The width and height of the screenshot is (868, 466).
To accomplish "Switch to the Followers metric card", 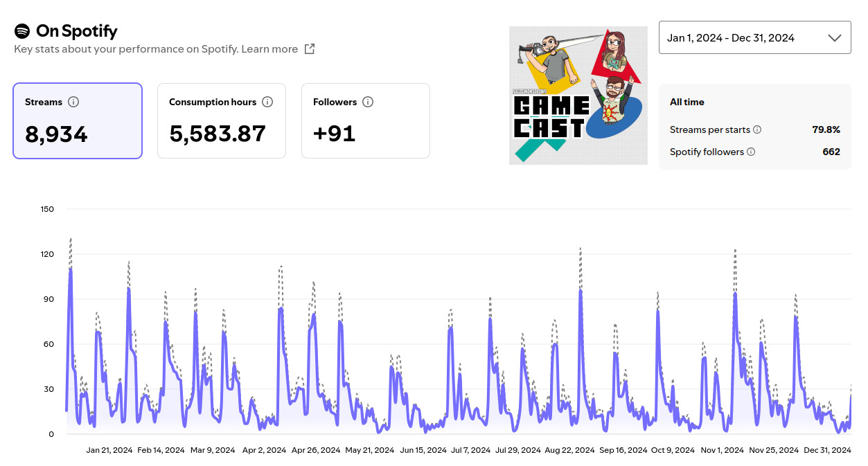I will click(365, 121).
